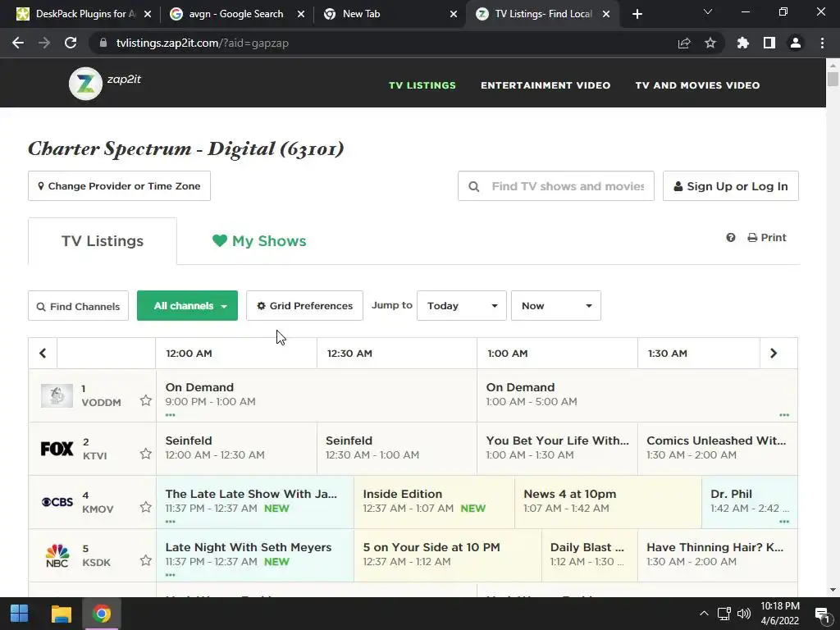Open ENTERTAINMENT VIDEO nav item
The width and height of the screenshot is (840, 630).
coord(546,85)
